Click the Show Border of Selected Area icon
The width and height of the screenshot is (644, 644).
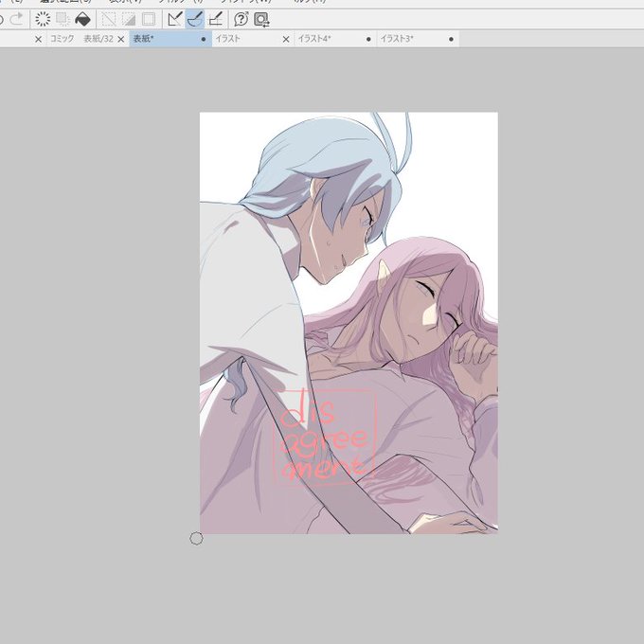point(149,19)
